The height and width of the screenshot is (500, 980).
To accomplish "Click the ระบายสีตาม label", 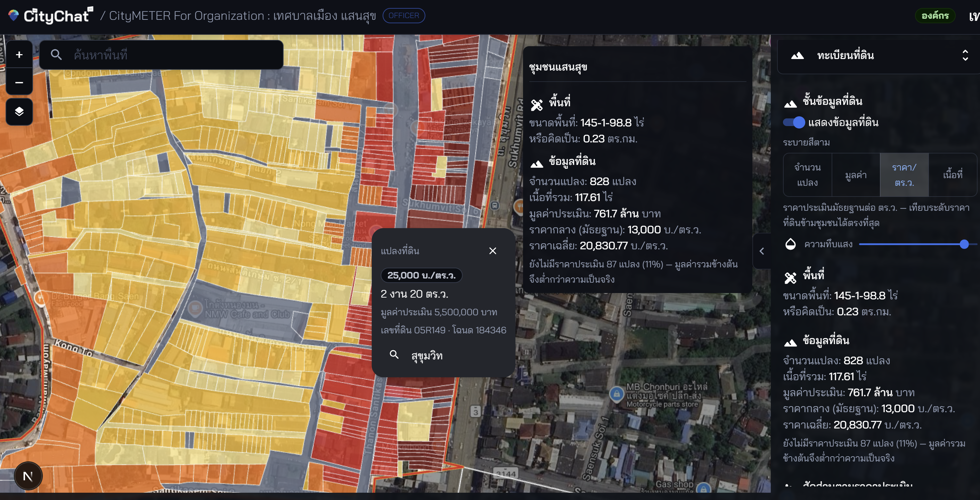I will point(807,143).
